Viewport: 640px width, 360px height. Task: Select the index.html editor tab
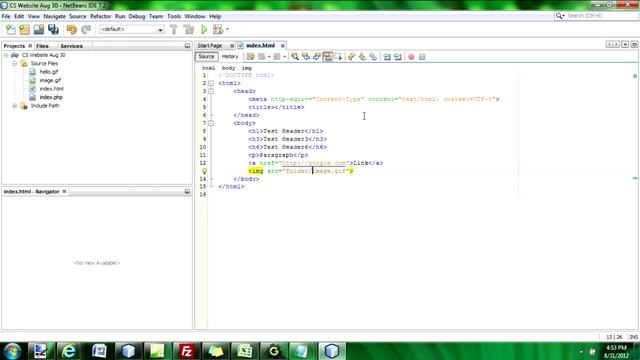pos(260,46)
